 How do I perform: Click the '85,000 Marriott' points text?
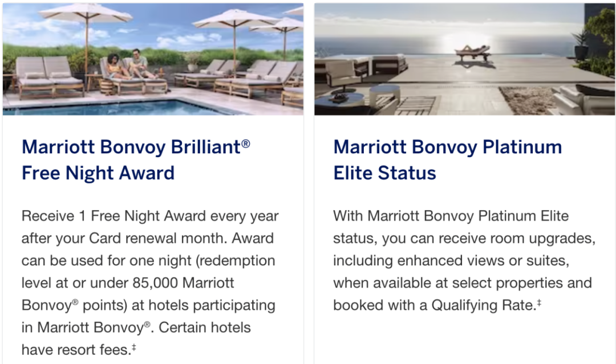183,283
